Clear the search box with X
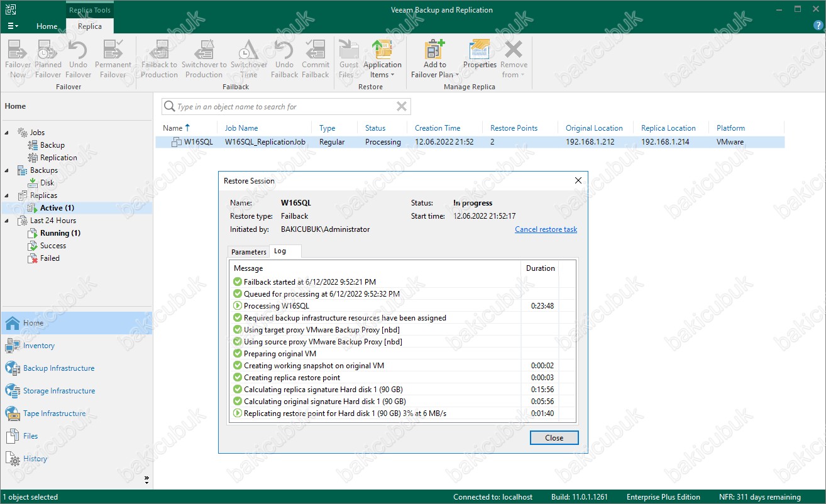 402,107
